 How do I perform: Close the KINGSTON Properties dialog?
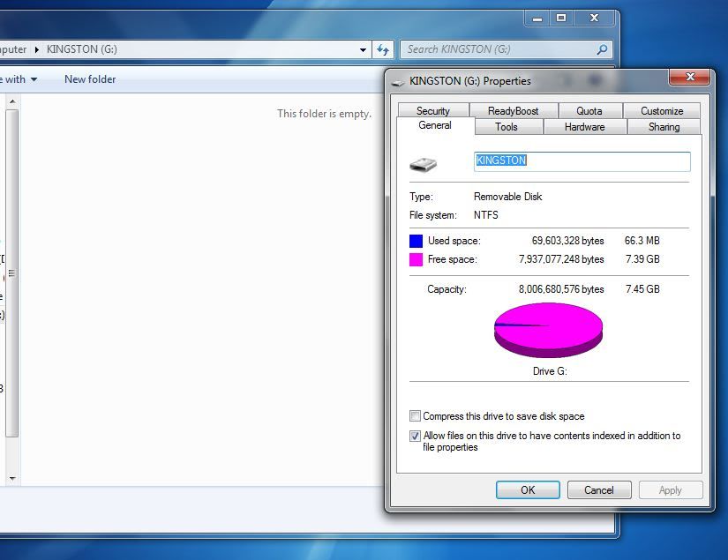click(689, 79)
